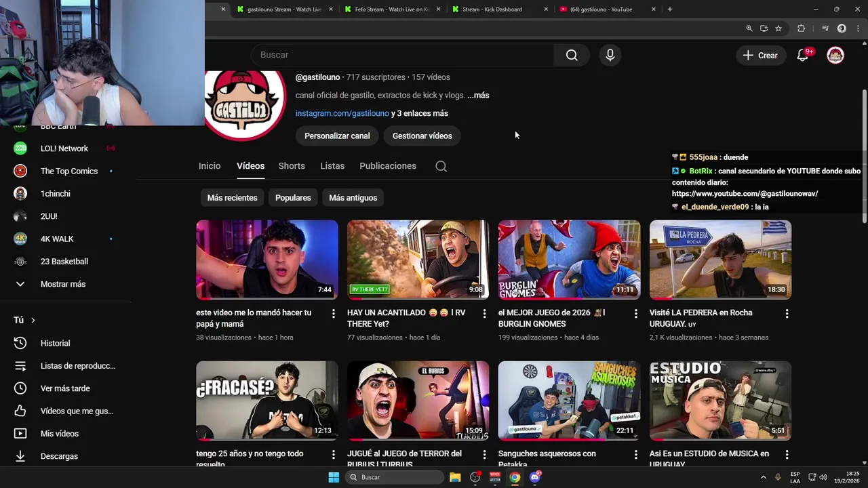Open the Chrome profile avatar icon
Image resolution: width=868 pixels, height=488 pixels.
pos(842,28)
